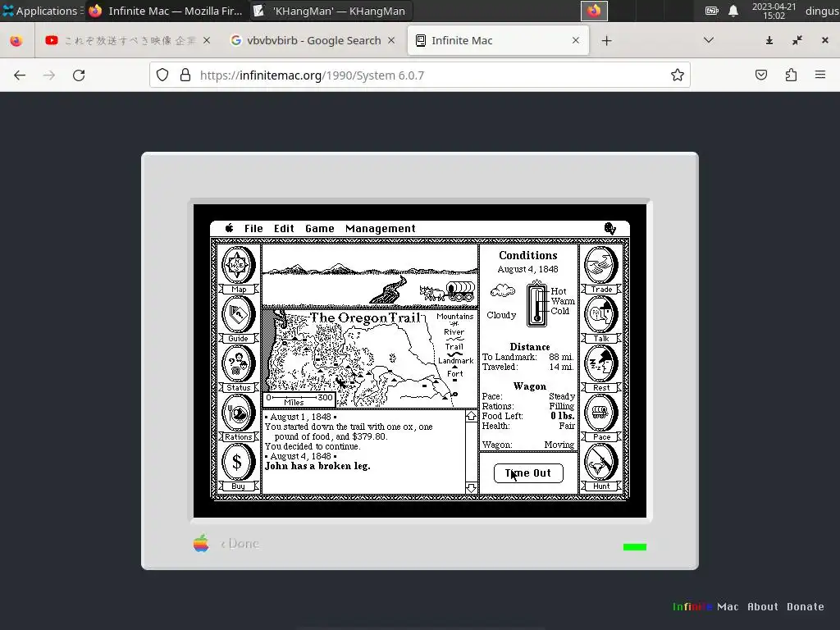Open the File menu

click(x=253, y=229)
